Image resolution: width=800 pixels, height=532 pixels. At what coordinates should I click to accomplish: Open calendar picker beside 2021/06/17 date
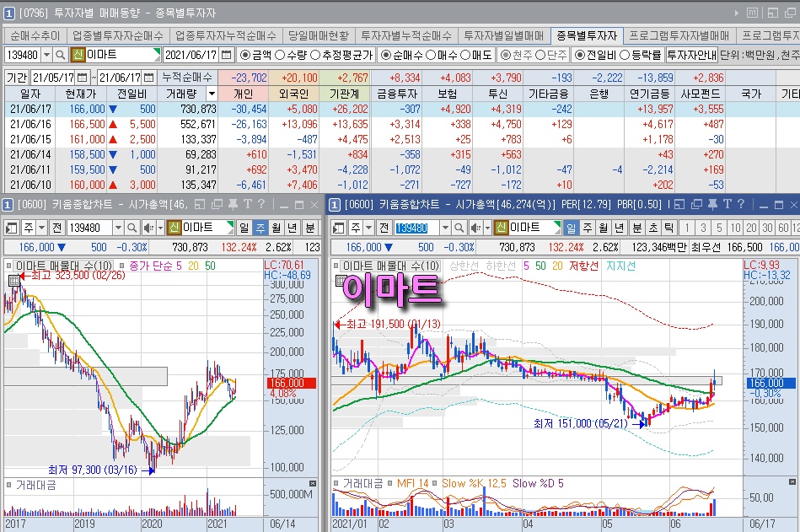pos(227,55)
